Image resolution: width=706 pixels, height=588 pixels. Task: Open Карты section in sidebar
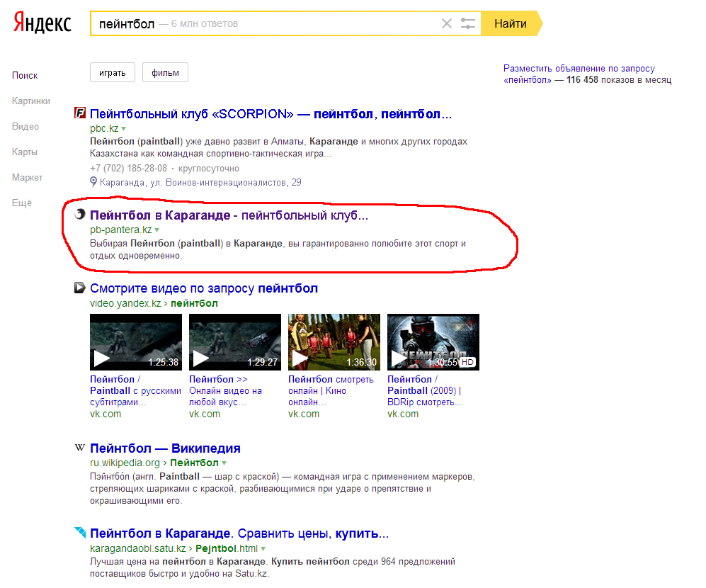coord(25,152)
